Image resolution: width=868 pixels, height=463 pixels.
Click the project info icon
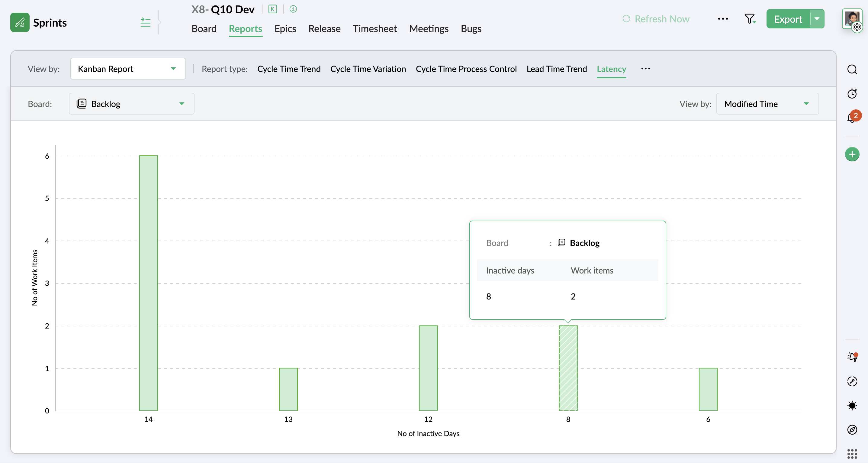[x=293, y=9]
